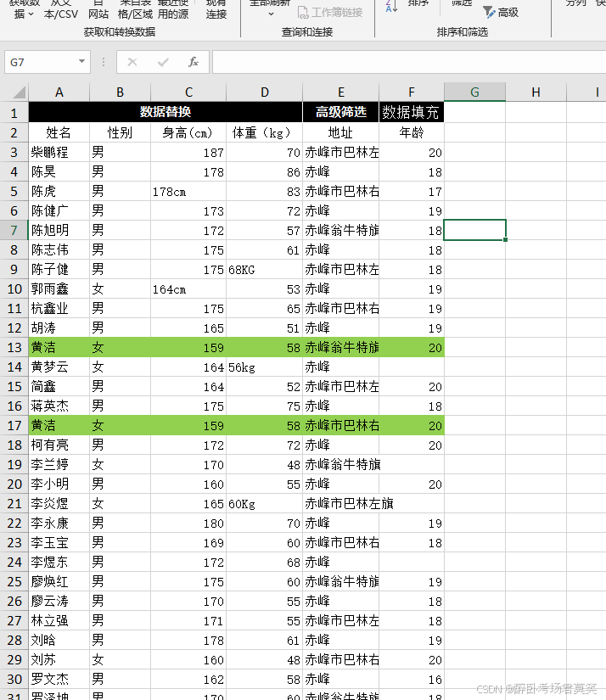Click the cell containing 60Kg

[264, 504]
